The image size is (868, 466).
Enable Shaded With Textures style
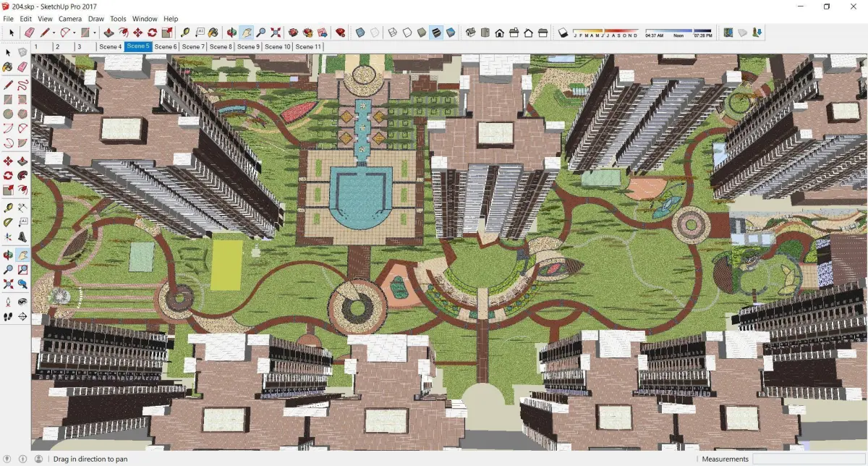(x=436, y=33)
